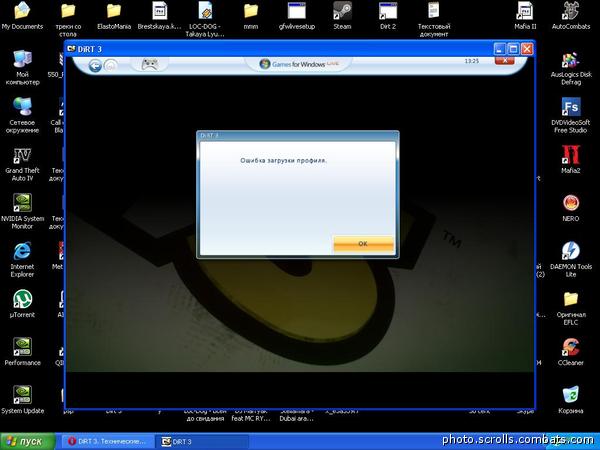This screenshot has height=450, width=600.
Task: Select the LOC-DOG - Takaya Lyu... file
Action: (x=205, y=19)
